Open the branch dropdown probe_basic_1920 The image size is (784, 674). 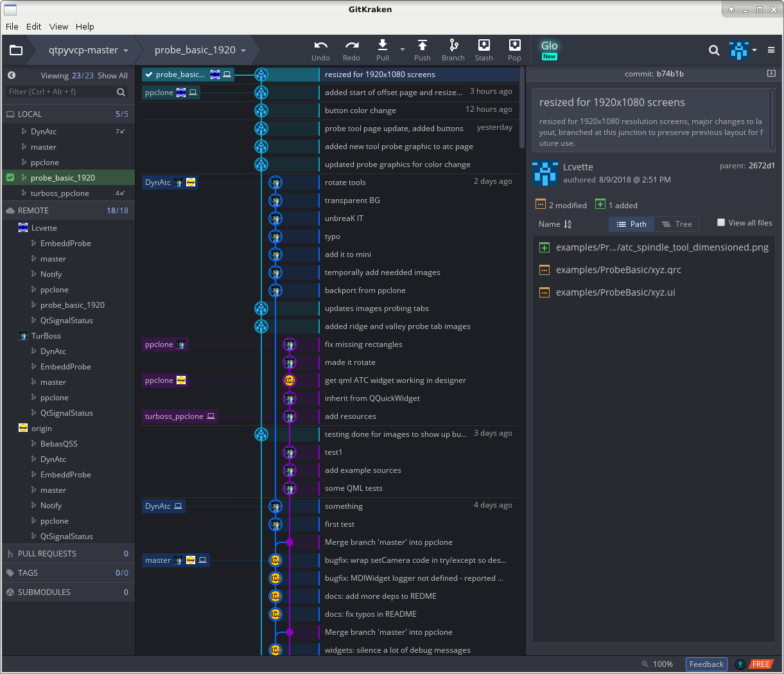coord(200,50)
